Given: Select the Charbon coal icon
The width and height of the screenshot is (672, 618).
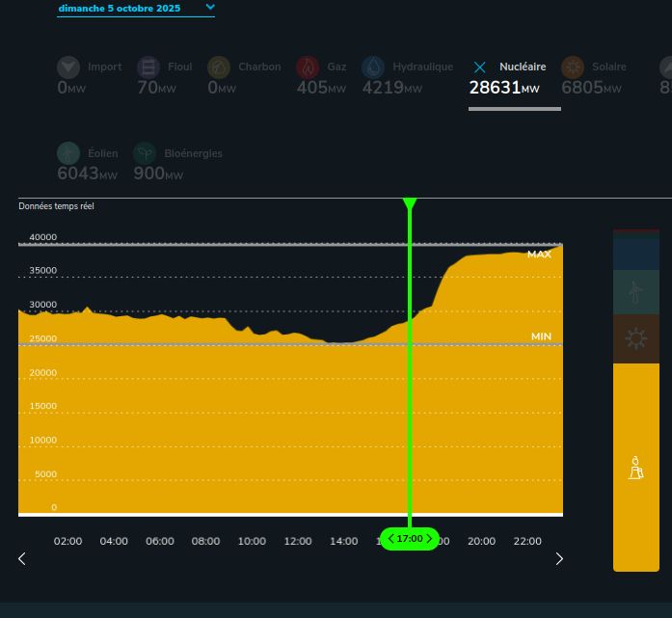Looking at the screenshot, I should pos(219,67).
